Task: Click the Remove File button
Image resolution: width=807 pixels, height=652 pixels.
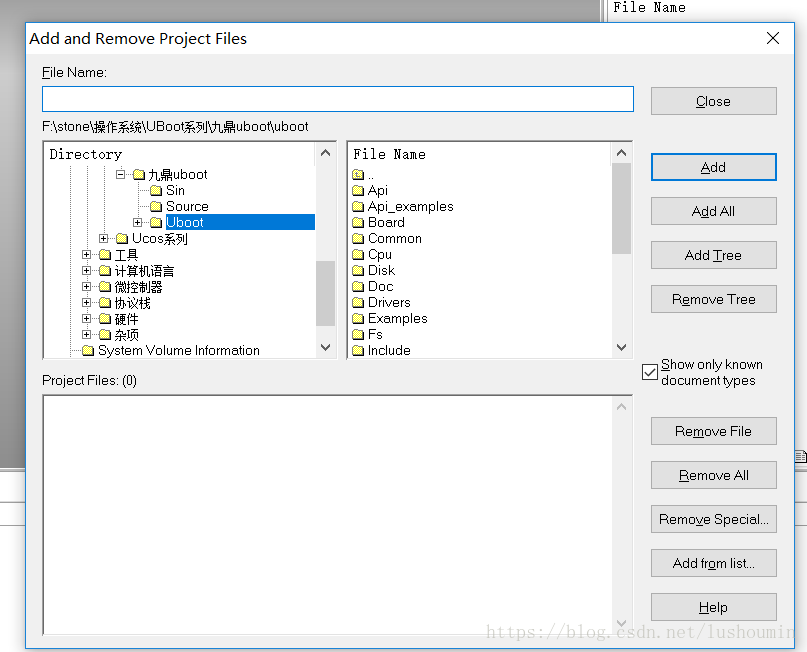Action: tap(713, 431)
